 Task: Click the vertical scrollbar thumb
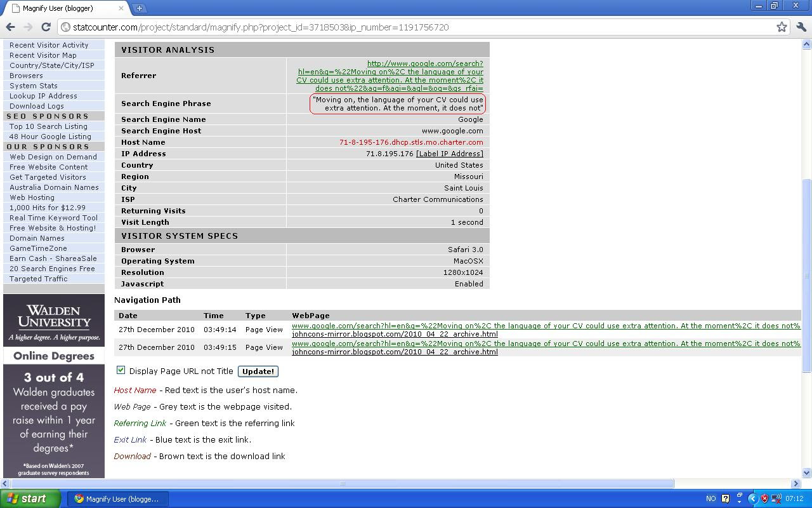[x=807, y=276]
